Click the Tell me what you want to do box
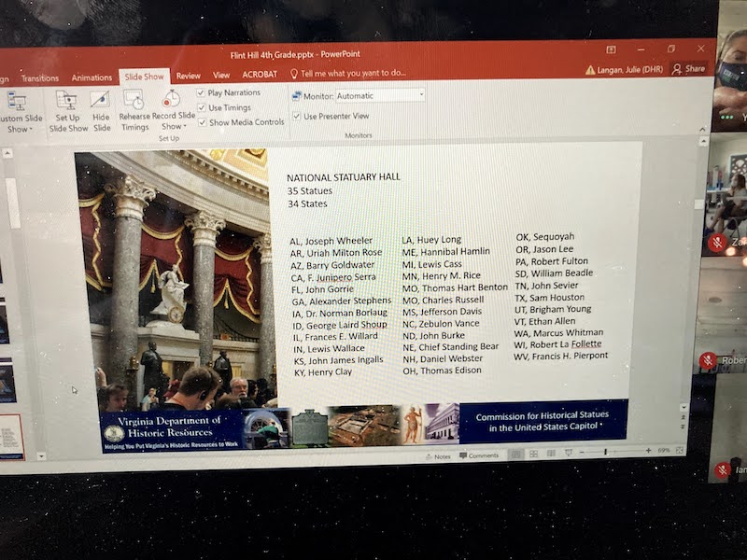Viewport: 747px width, 560px height. pos(348,73)
